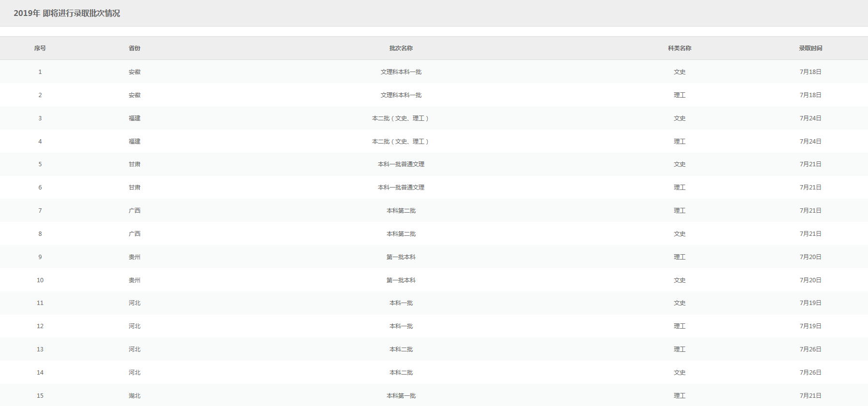Image resolution: width=868 pixels, height=406 pixels.
Task: Click the 省份 column header
Action: 134,48
